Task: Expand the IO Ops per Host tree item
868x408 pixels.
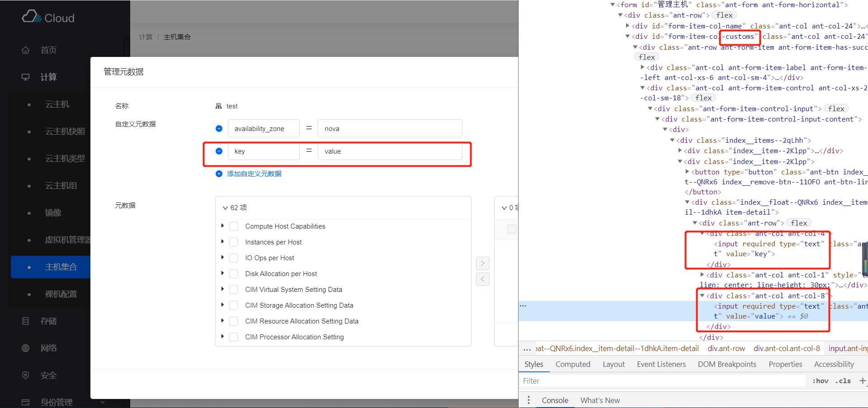Action: click(222, 258)
